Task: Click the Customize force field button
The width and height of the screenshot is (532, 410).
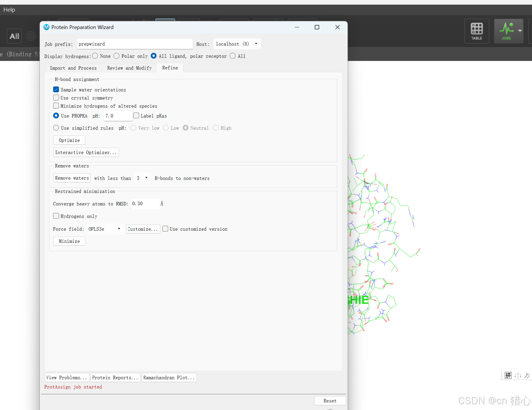Action: 143,229
